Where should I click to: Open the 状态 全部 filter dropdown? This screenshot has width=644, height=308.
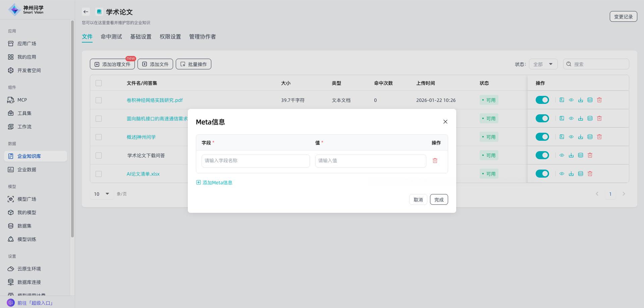pos(543,64)
